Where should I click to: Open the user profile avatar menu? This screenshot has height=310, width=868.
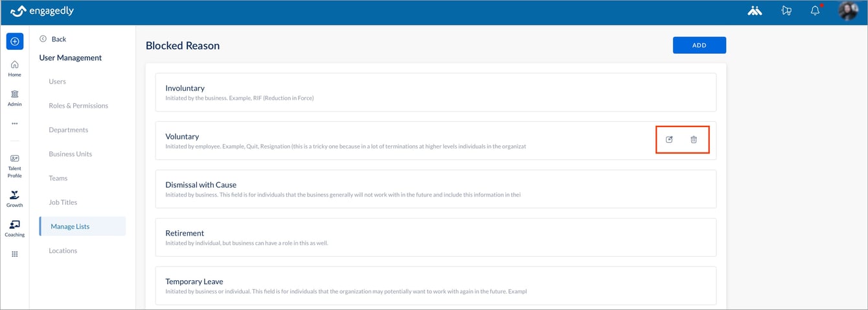pos(848,11)
